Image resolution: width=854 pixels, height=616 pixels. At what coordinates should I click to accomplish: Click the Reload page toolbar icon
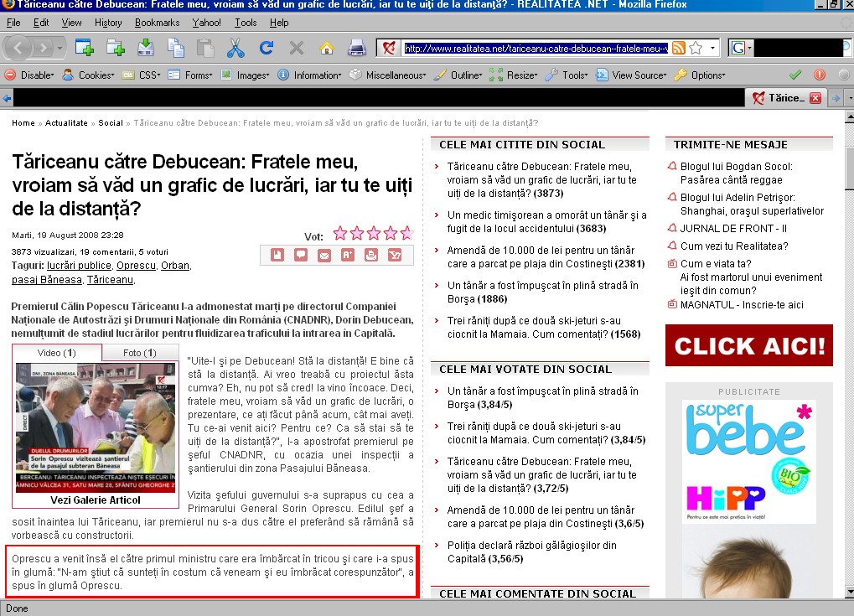click(267, 48)
